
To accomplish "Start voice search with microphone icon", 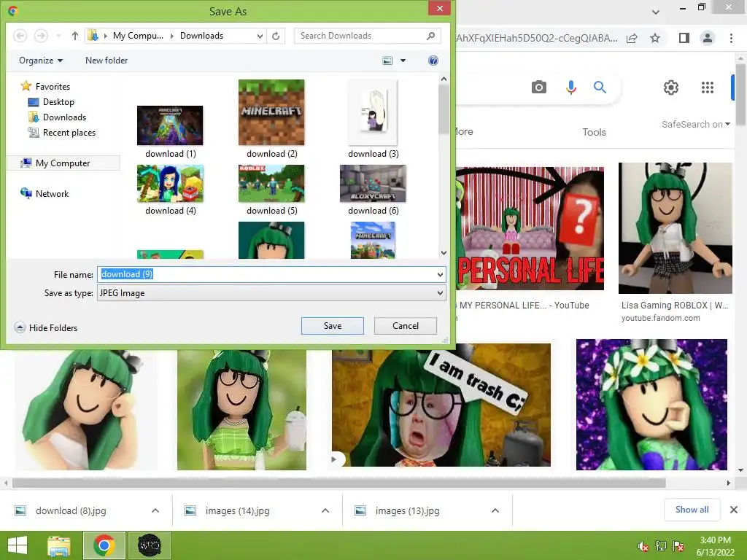I will tap(571, 87).
